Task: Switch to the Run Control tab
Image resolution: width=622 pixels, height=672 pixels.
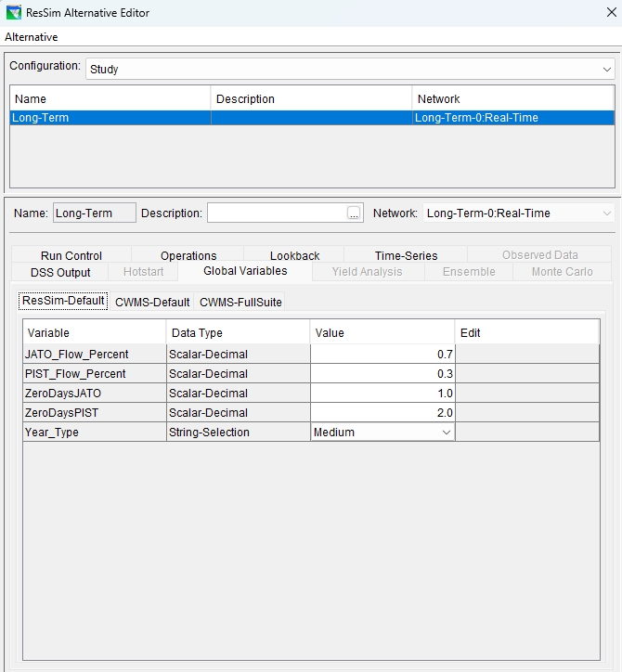Action: (x=71, y=255)
